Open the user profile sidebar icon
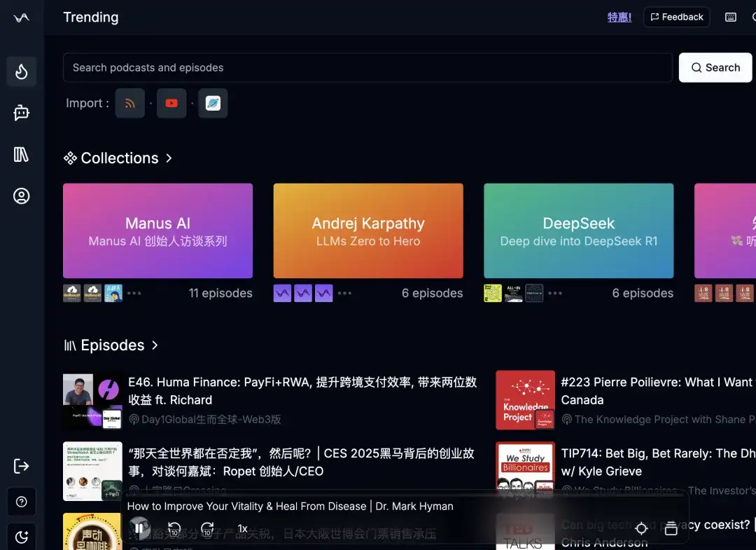The width and height of the screenshot is (756, 550). [x=21, y=196]
